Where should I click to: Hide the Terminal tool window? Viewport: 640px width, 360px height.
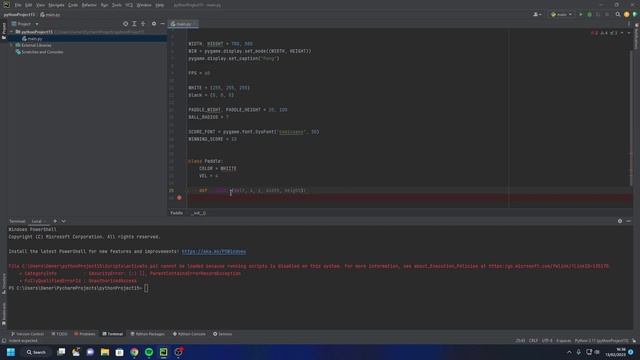[x=629, y=221]
